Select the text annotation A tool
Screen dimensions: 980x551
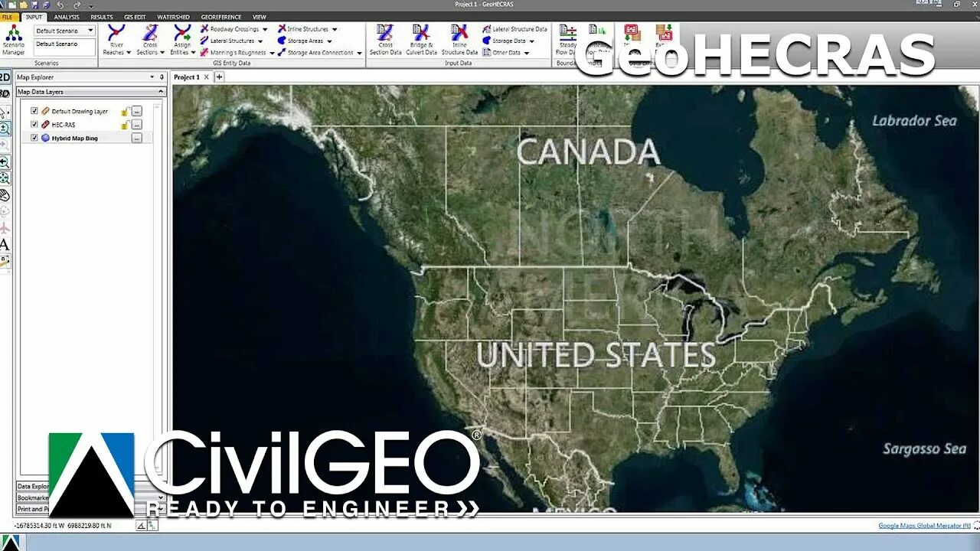click(5, 245)
